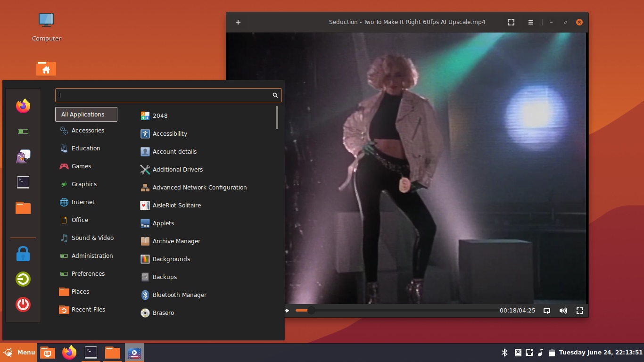Viewport: 644px width, 362px height.
Task: Launch Firefox from menu favorites sidebar
Action: click(23, 106)
